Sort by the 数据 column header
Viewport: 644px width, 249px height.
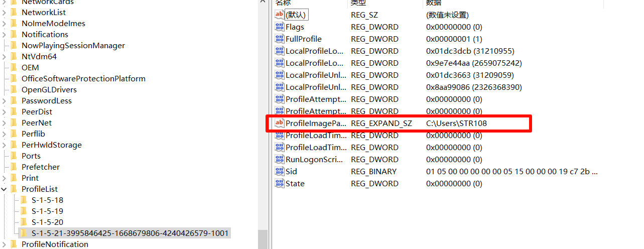point(434,3)
